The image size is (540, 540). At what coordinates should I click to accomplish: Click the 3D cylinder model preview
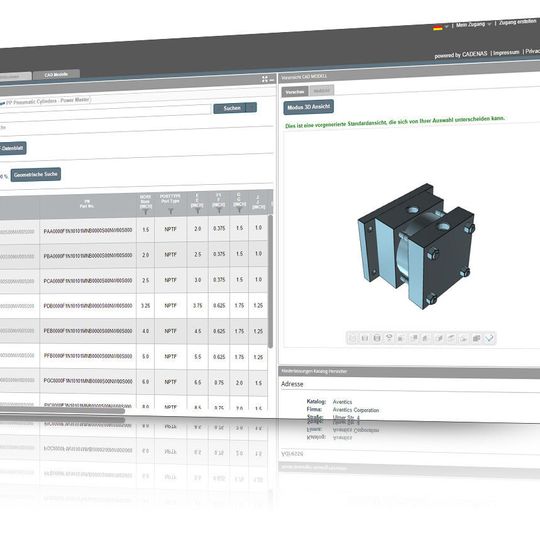pyautogui.click(x=416, y=246)
